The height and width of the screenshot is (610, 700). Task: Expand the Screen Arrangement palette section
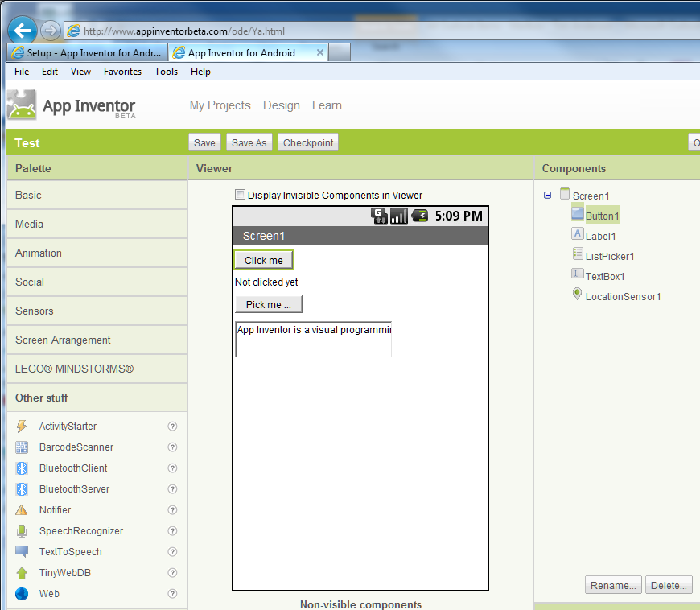[97, 340]
